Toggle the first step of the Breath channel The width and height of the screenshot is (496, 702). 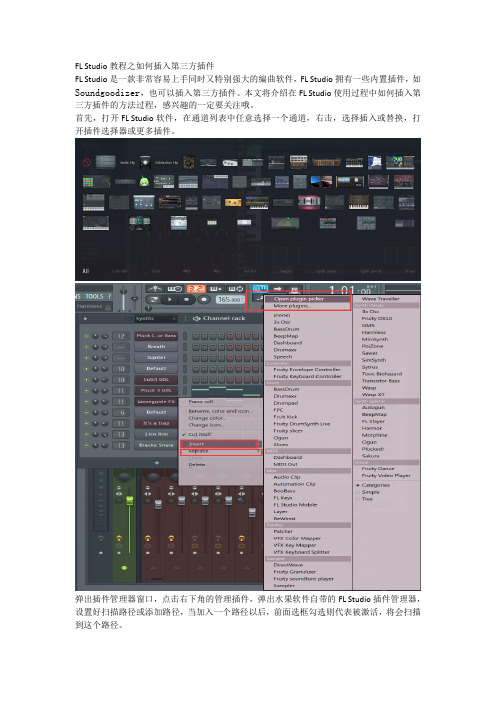196,347
